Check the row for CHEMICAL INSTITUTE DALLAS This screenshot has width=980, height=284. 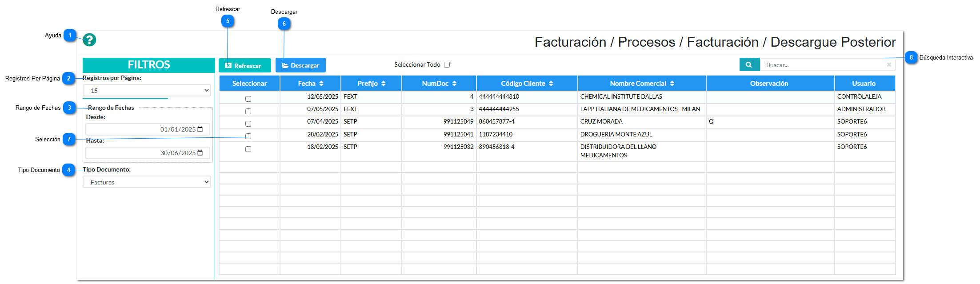(x=248, y=99)
